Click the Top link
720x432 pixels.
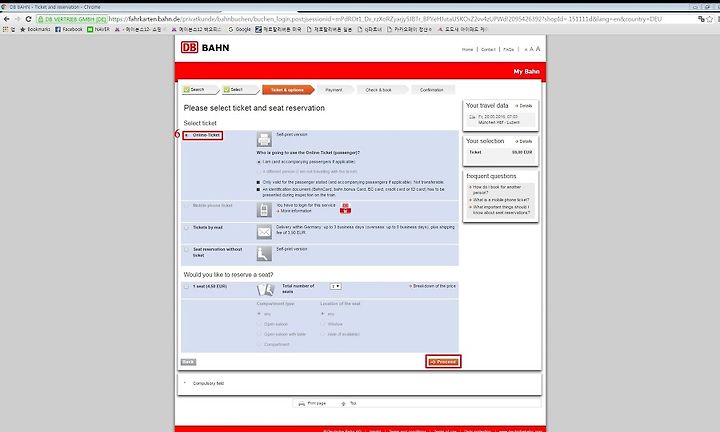pos(353,403)
